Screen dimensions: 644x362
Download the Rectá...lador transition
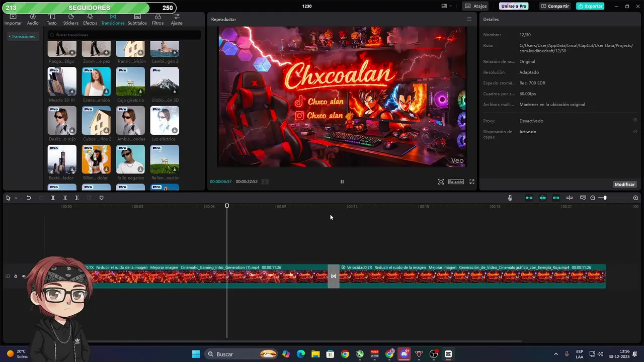coord(72,169)
